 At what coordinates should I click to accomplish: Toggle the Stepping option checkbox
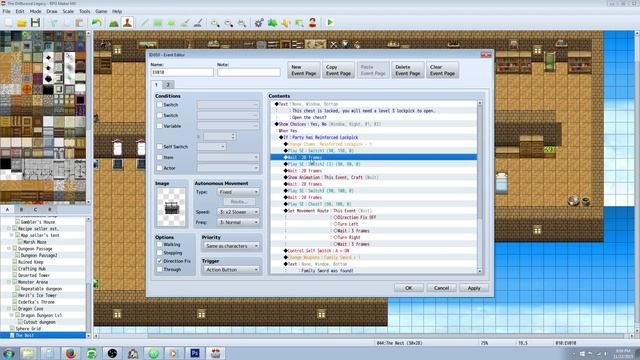(160, 253)
